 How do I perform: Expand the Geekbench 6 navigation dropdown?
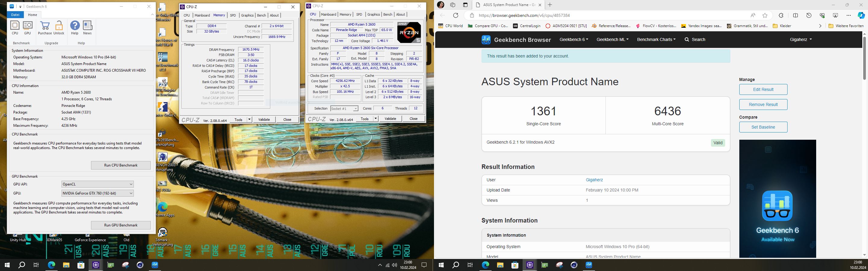[x=574, y=39]
